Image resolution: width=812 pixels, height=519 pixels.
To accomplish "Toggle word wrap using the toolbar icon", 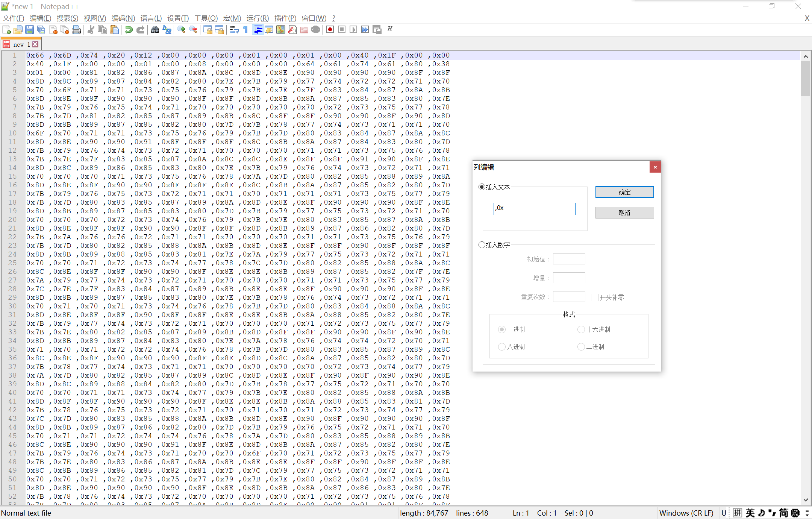I will [234, 30].
